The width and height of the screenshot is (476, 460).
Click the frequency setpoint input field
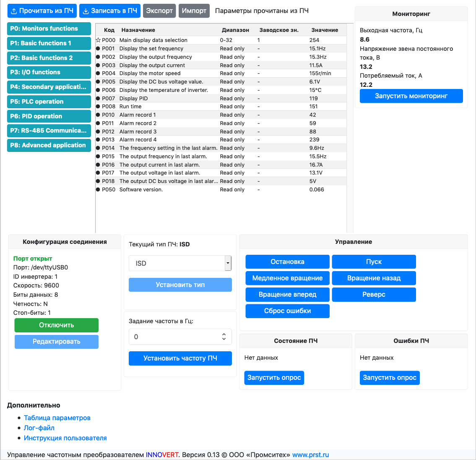click(174, 337)
